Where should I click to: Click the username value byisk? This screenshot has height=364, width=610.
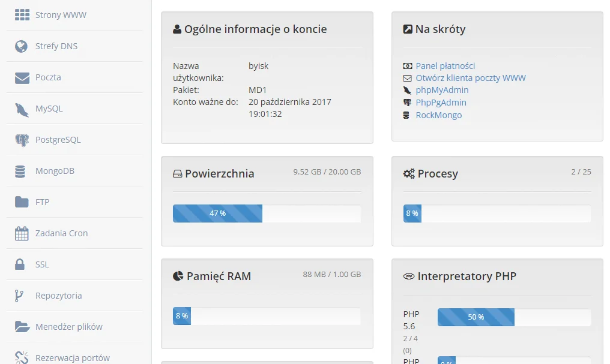point(259,66)
